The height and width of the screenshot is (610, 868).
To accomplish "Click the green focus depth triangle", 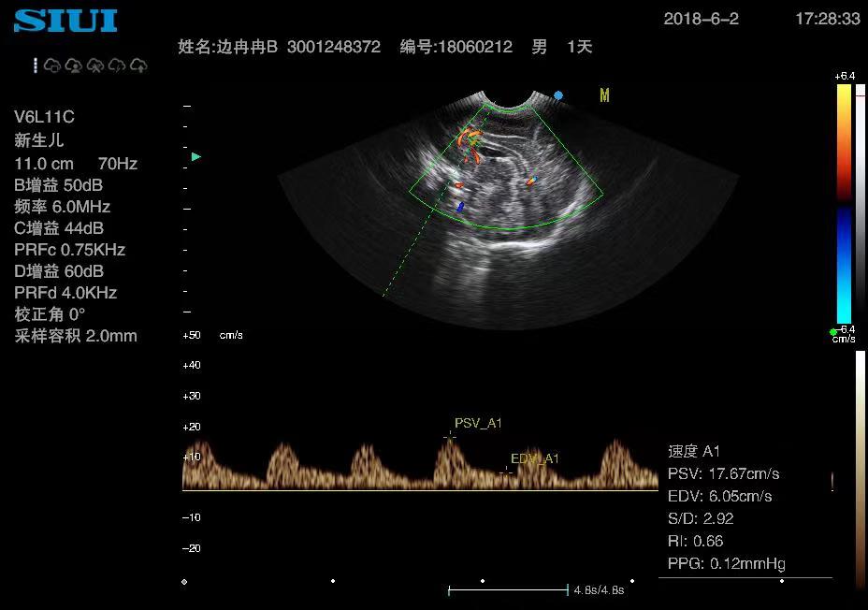I will (x=195, y=157).
